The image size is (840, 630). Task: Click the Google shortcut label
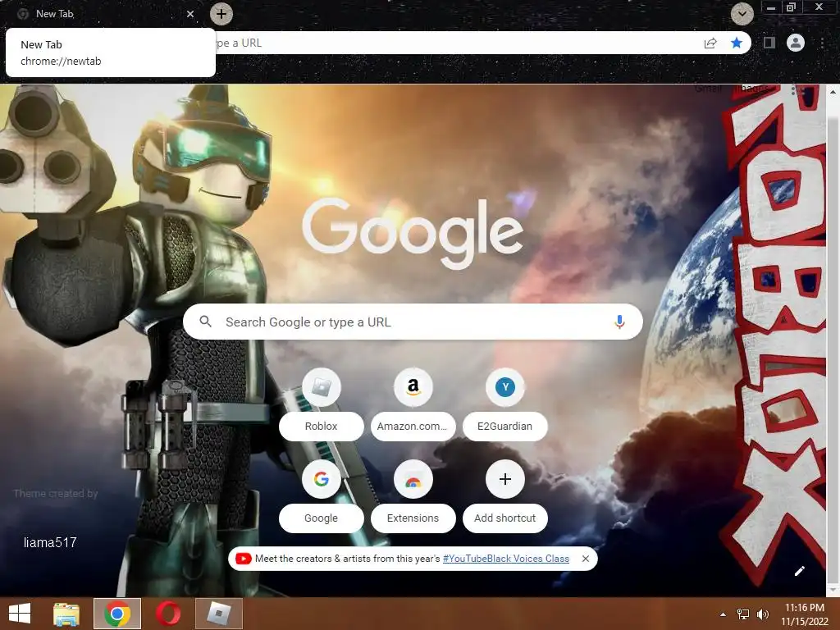tap(321, 518)
